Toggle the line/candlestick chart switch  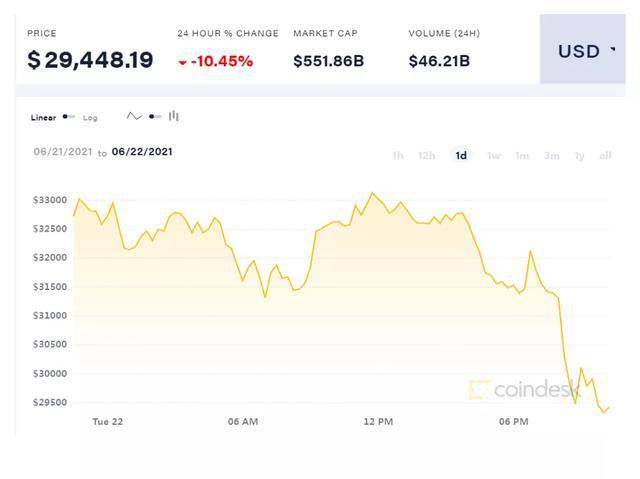click(x=154, y=116)
